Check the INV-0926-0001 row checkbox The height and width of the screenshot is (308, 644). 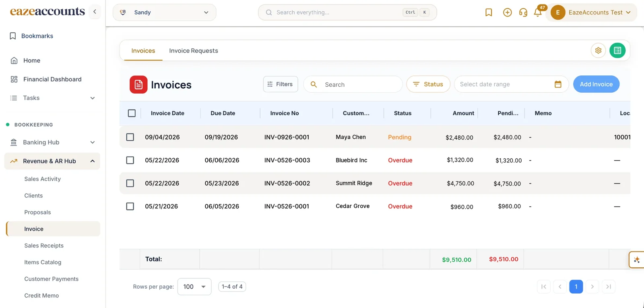point(130,137)
